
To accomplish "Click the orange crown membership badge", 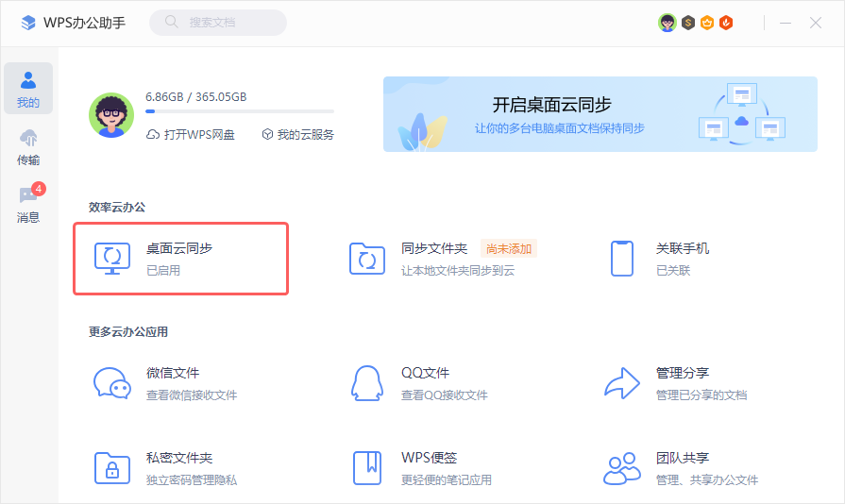I will 707,23.
